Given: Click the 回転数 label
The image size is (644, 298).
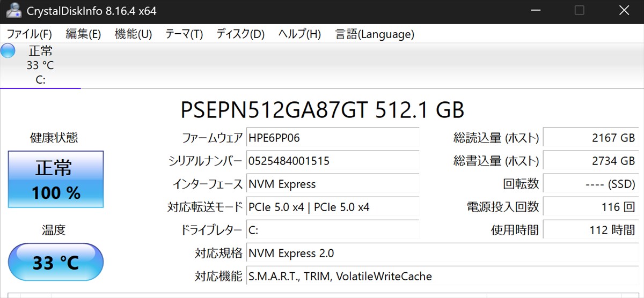Looking at the screenshot, I should coord(521,184).
